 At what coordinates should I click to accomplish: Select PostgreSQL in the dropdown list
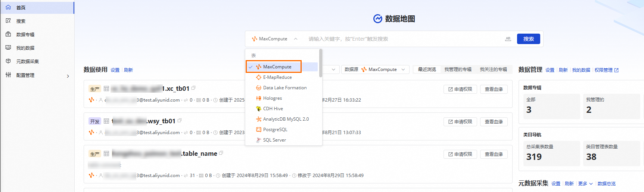[x=281, y=130]
